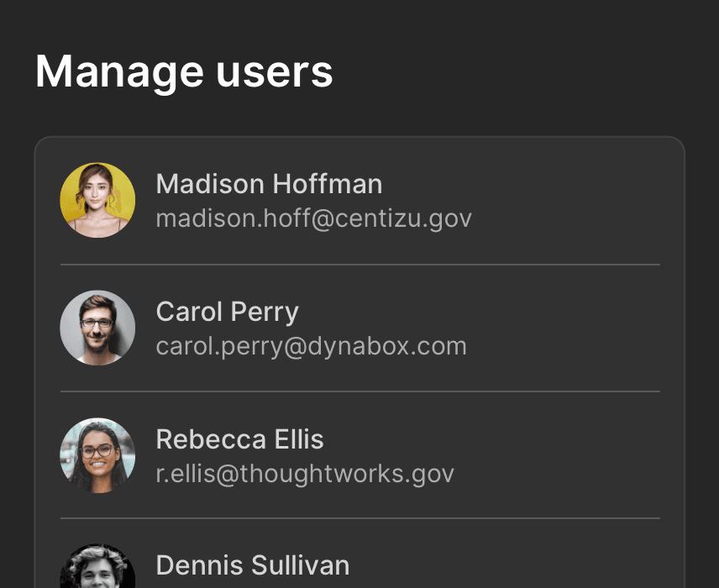Click the divider between Rebecca and Dennis
Image resolution: width=719 pixels, height=588 pixels.
click(x=359, y=518)
